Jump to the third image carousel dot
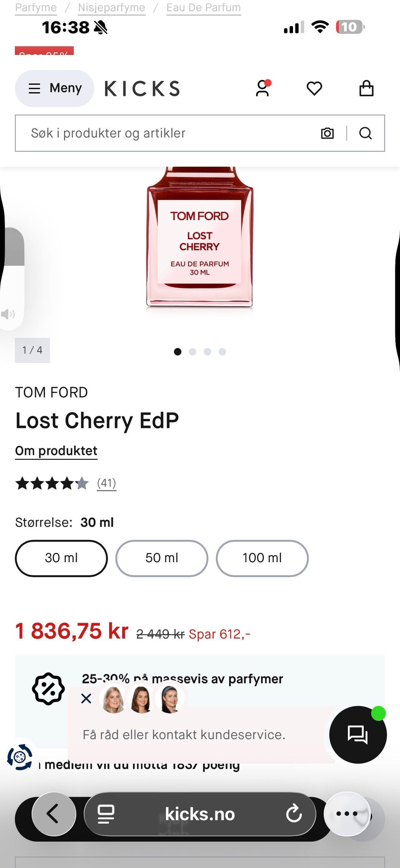The image size is (400, 868). [207, 352]
